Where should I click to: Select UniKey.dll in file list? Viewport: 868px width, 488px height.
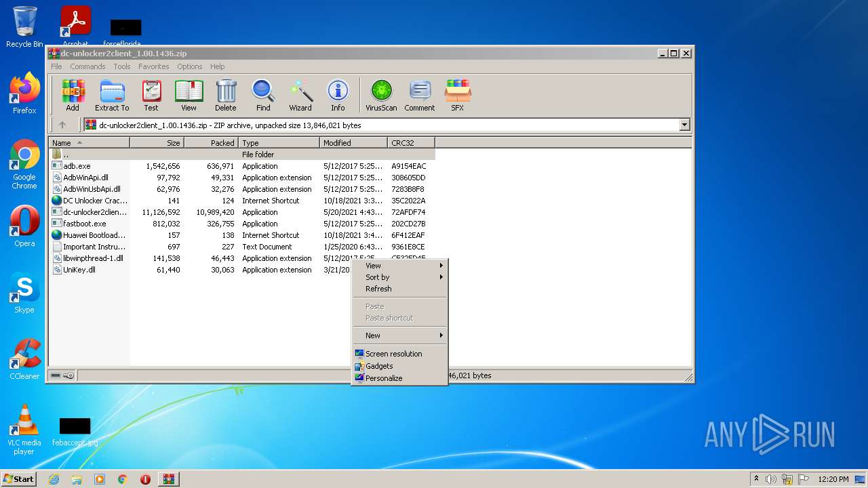click(242, 270)
